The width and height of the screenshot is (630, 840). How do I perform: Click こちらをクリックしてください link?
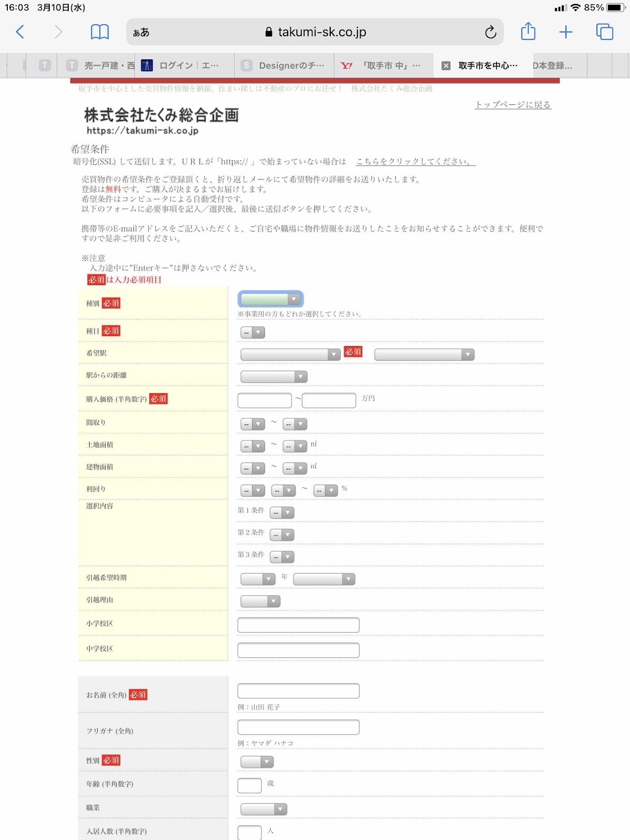[x=415, y=161]
